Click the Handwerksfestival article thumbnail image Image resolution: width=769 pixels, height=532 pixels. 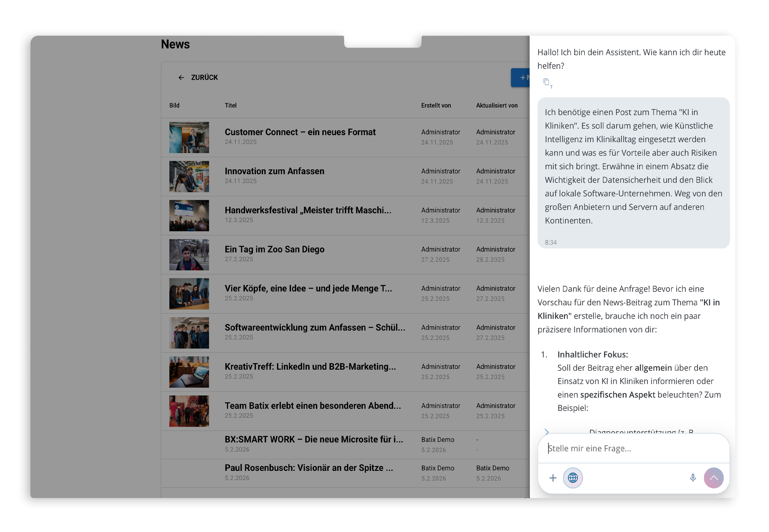[x=189, y=216]
